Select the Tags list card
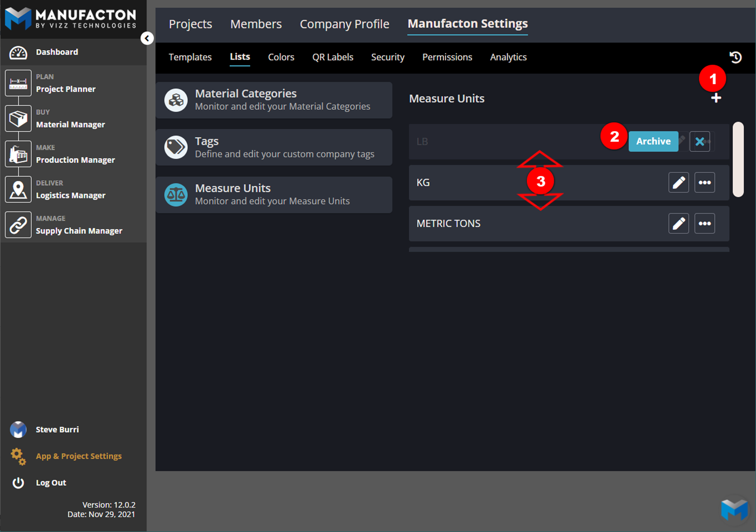The height and width of the screenshot is (532, 756). [274, 148]
